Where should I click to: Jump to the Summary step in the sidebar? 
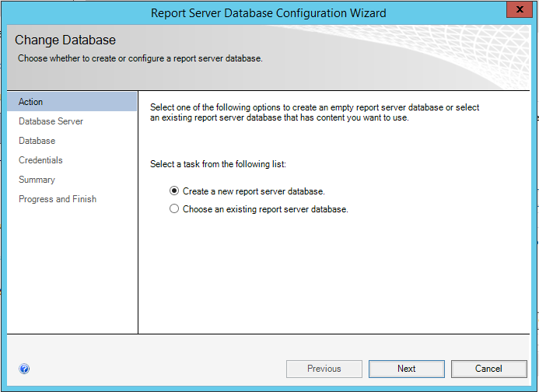click(x=37, y=180)
